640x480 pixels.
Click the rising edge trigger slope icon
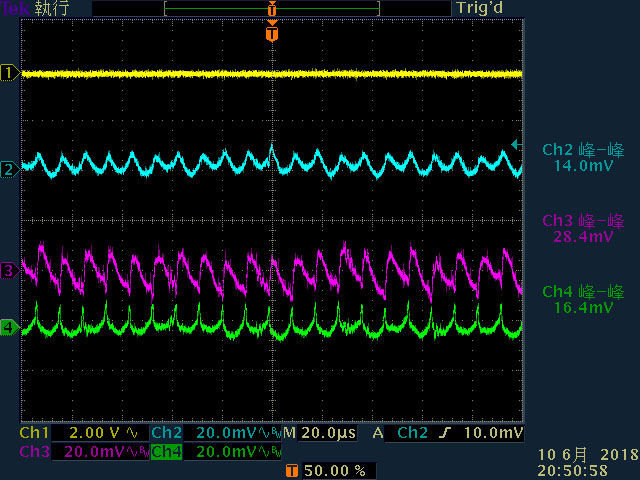tap(445, 433)
